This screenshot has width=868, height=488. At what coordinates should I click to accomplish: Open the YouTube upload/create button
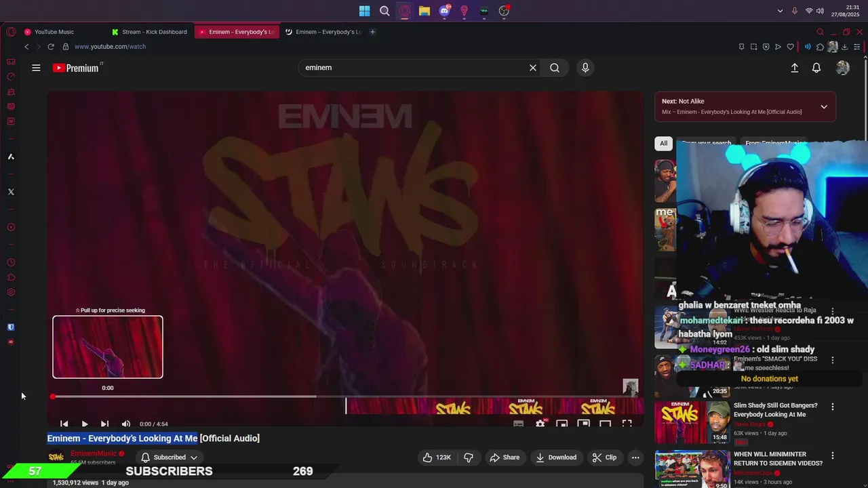pyautogui.click(x=795, y=68)
